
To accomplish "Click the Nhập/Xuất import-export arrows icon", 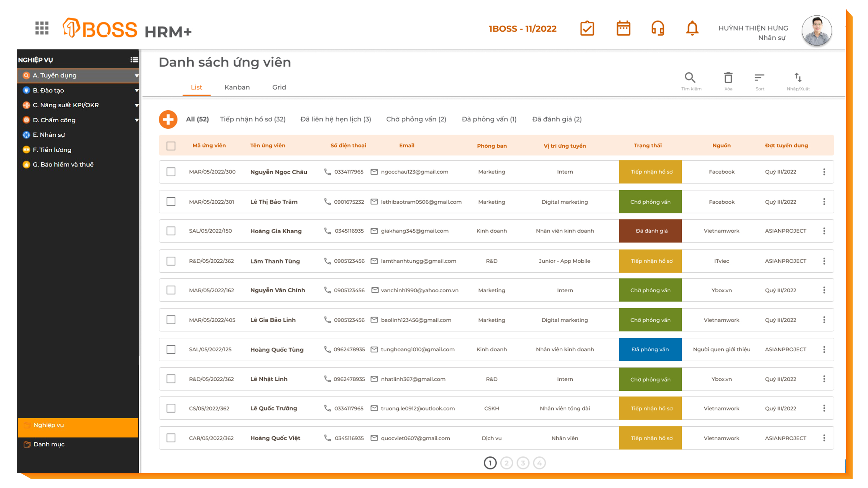I will tap(797, 78).
